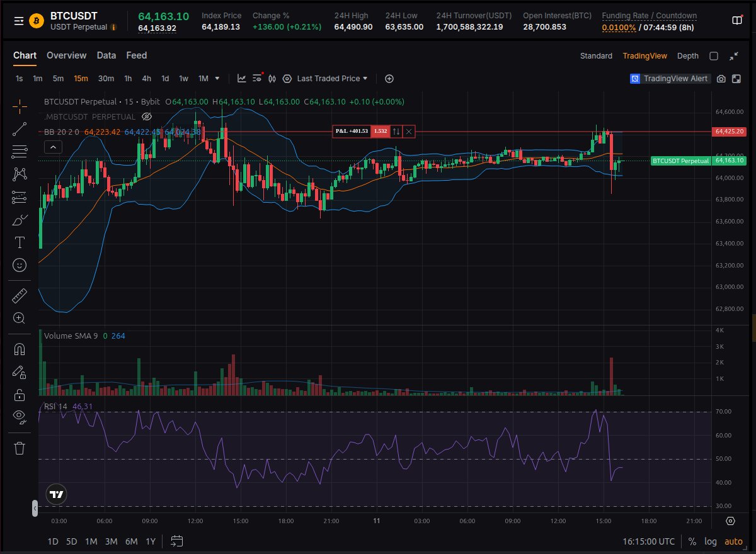
Task: Toggle magnet mode for drawings
Action: [x=20, y=349]
